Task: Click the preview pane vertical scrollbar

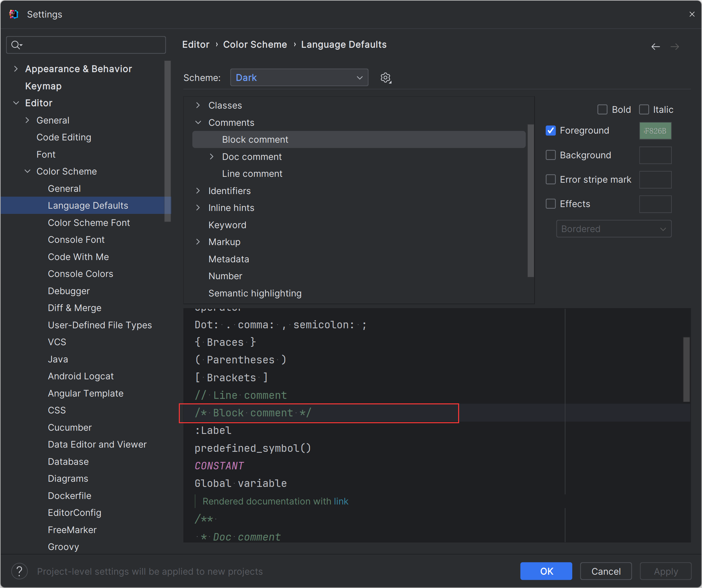Action: click(686, 369)
